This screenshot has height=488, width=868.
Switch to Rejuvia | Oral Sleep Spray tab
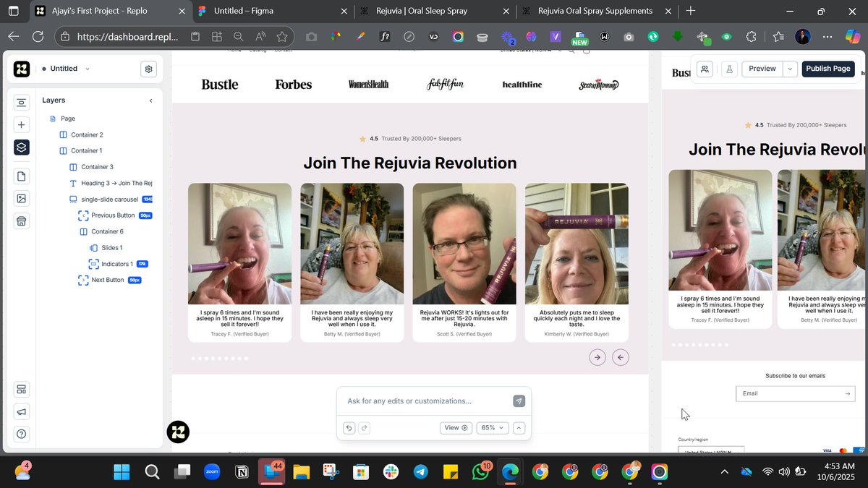tap(434, 11)
